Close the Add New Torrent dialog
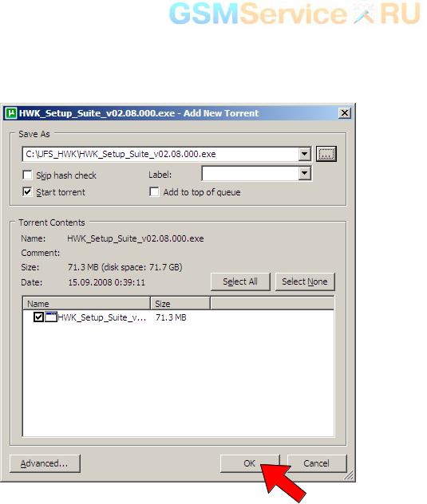427x504 pixels. [x=345, y=113]
